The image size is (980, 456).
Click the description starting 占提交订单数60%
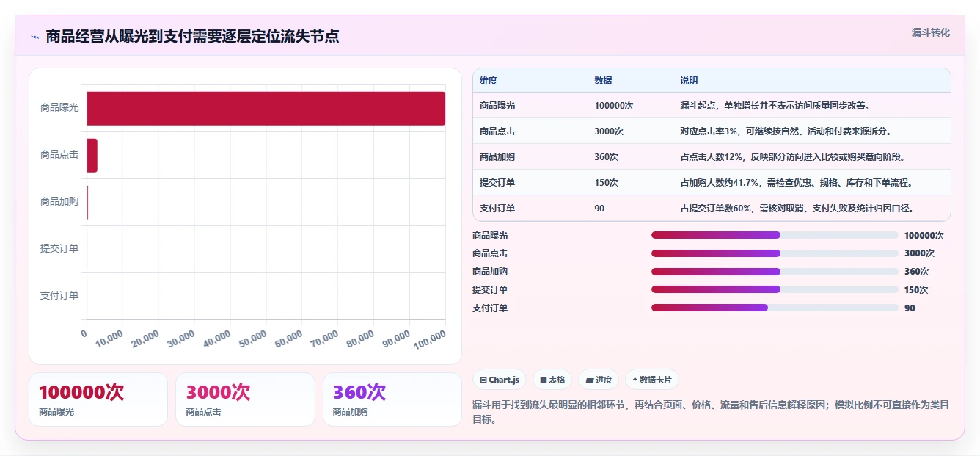[797, 209]
